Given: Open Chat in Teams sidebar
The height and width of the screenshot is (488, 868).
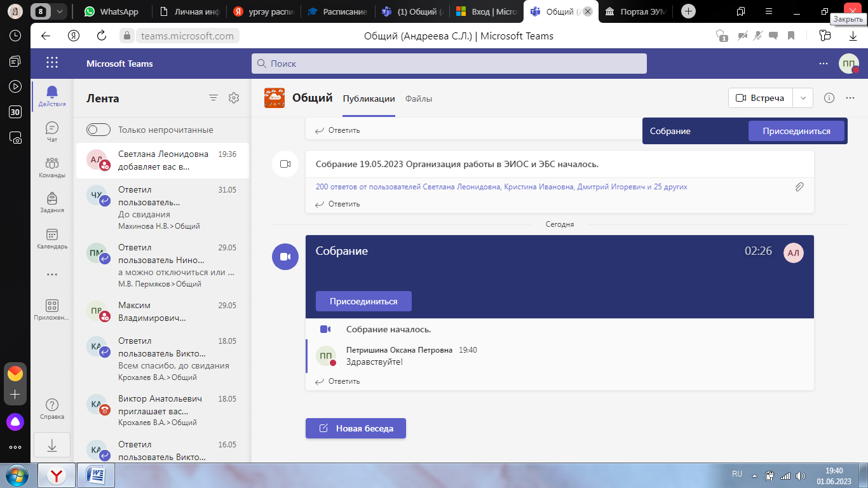Looking at the screenshot, I should pos(52,132).
